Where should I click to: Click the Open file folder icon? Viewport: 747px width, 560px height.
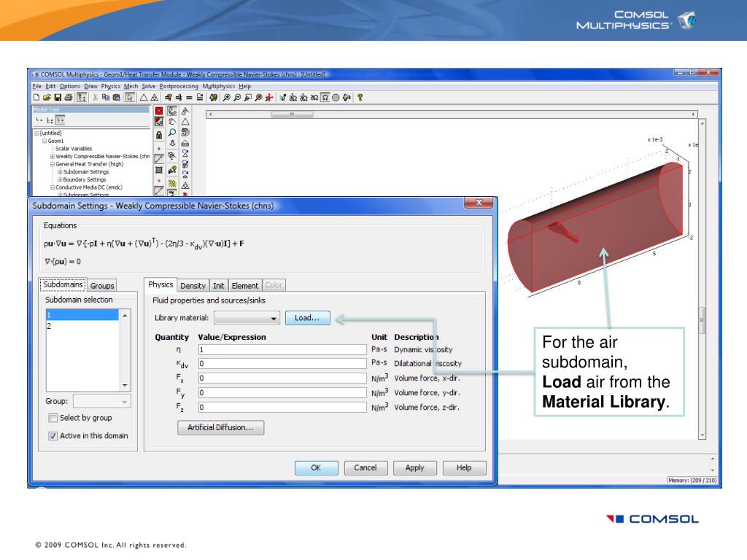point(47,98)
